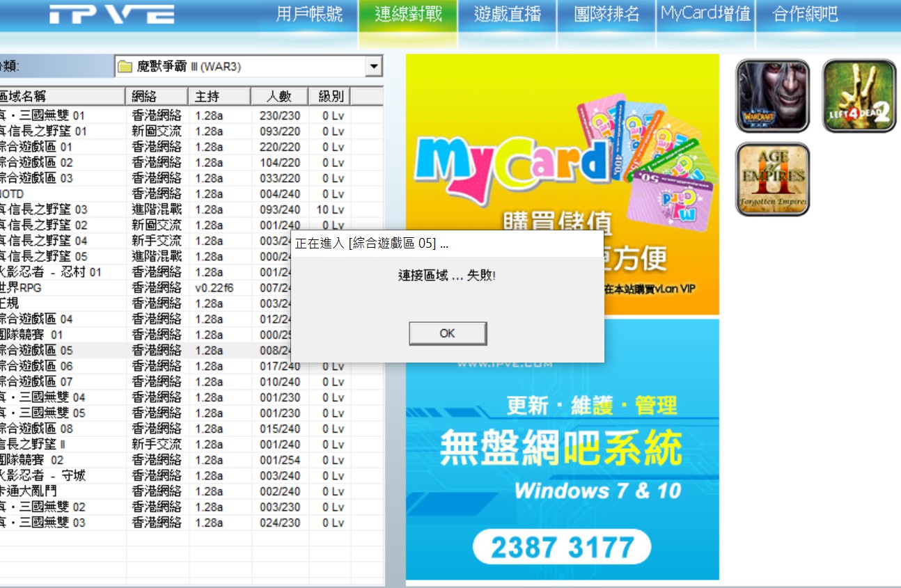Screen dimensions: 901x588
Task: Select the 信長之野望 II room
Action: coord(191,444)
